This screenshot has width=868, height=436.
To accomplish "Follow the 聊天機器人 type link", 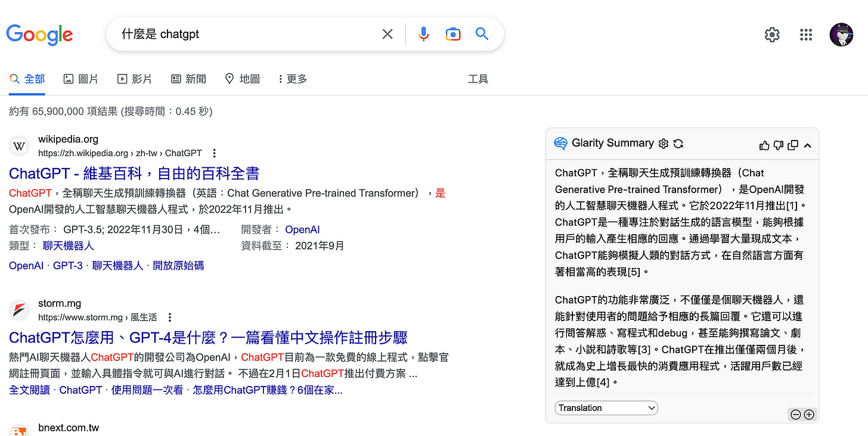I will 69,245.
